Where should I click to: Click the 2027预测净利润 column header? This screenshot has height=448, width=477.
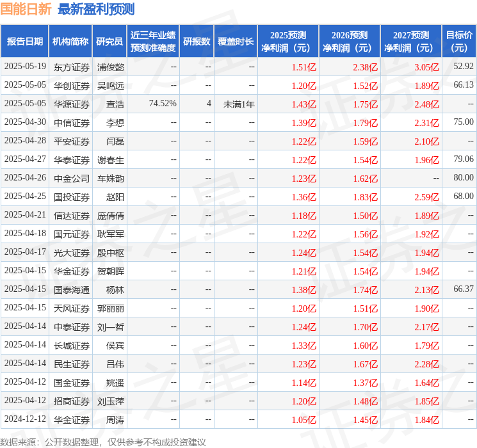(x=411, y=42)
